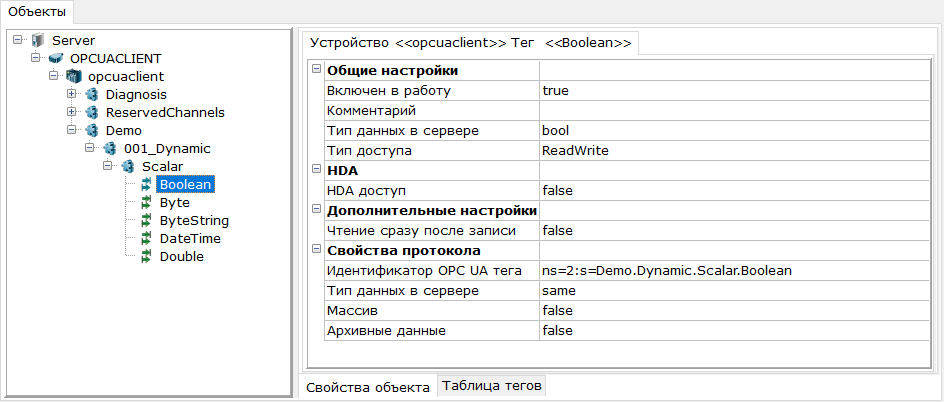Collapse the HDA property section
Image resolution: width=944 pixels, height=402 pixels.
point(315,170)
